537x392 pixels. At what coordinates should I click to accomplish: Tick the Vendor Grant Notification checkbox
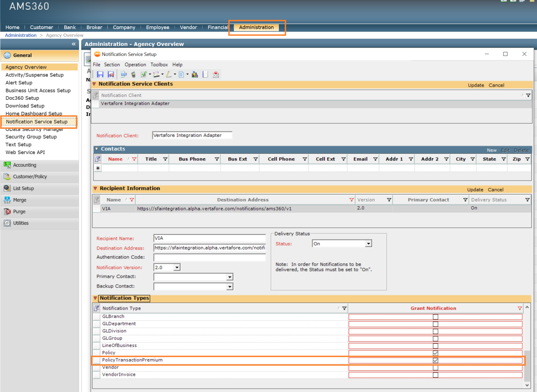click(435, 368)
